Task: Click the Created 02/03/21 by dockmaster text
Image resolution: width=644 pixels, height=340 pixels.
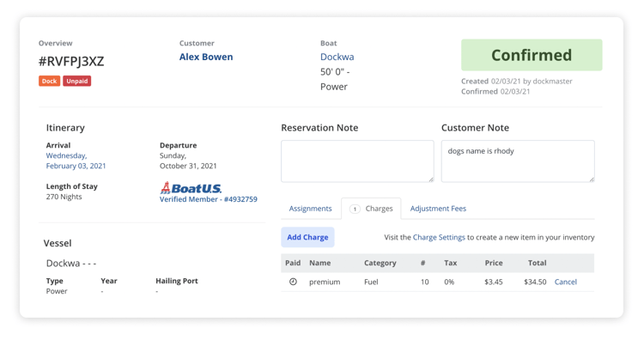Action: pyautogui.click(x=516, y=82)
